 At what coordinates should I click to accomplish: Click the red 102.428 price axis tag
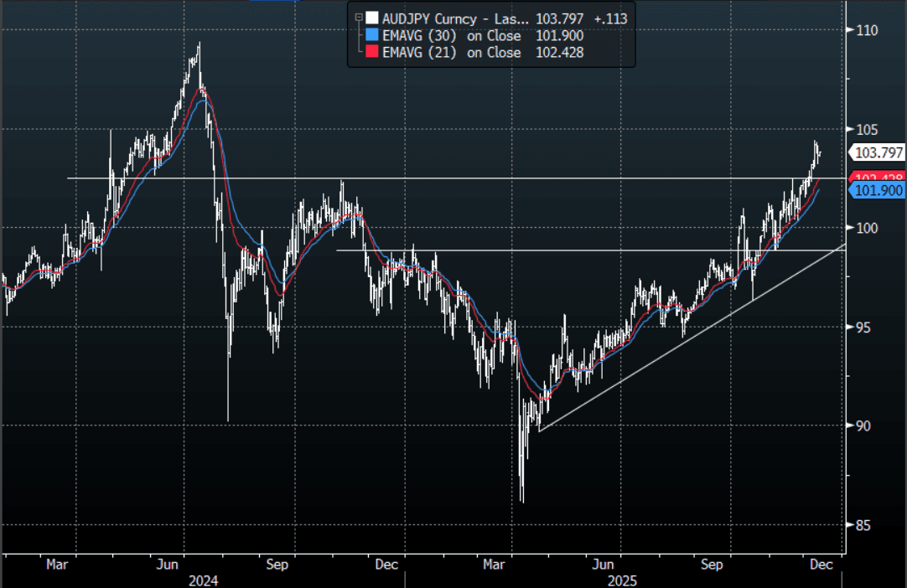(878, 178)
